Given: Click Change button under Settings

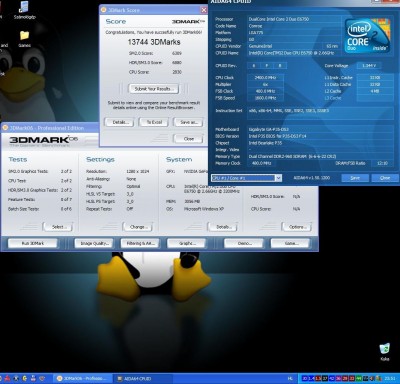Looking at the screenshot, I should click(x=137, y=227).
